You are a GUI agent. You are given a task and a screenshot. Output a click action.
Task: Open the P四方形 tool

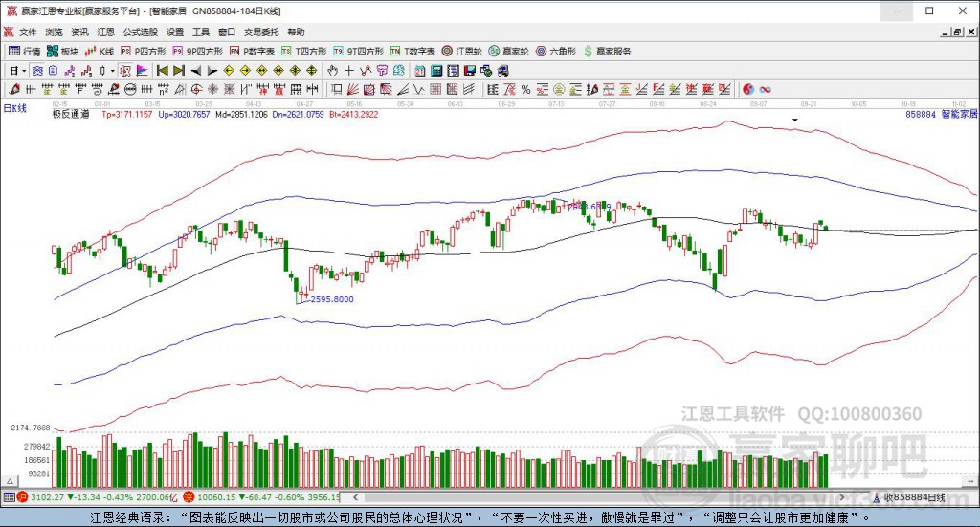144,52
